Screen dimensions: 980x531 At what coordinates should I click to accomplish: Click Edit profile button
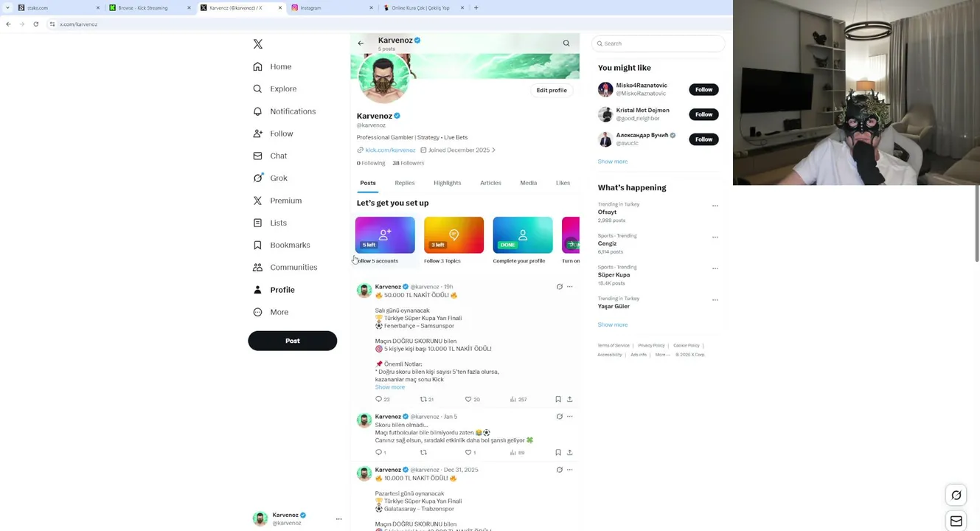(x=552, y=90)
